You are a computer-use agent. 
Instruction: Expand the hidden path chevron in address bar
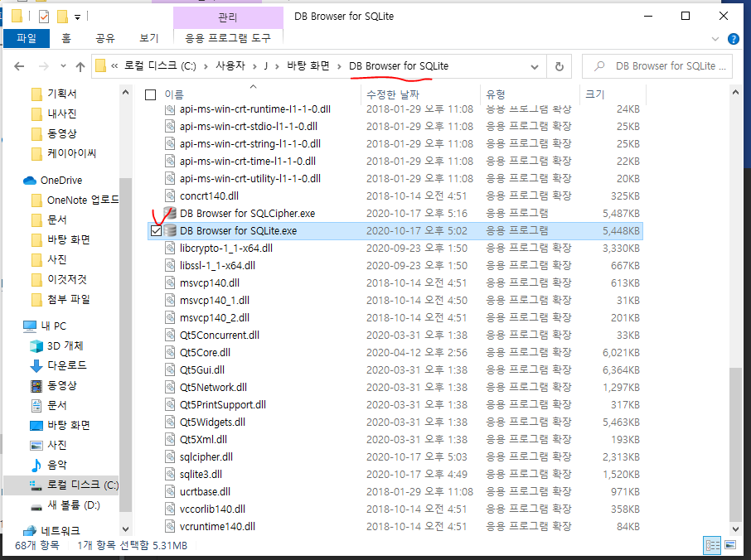(114, 66)
